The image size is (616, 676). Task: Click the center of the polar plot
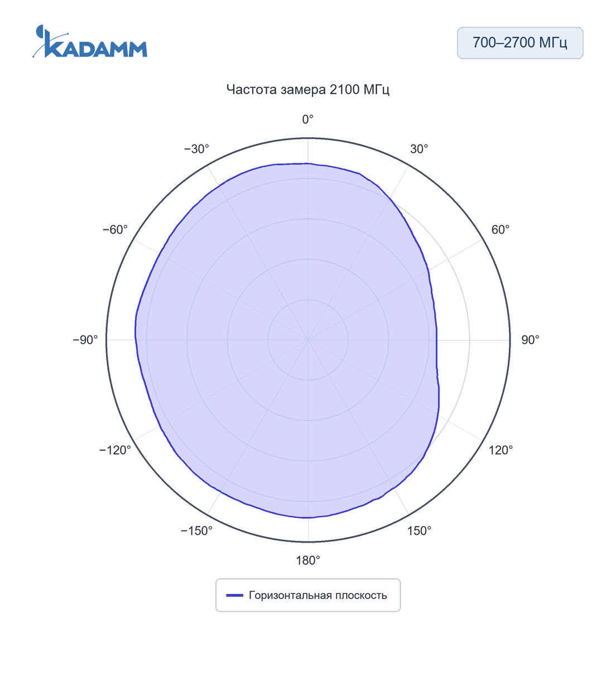tap(308, 340)
